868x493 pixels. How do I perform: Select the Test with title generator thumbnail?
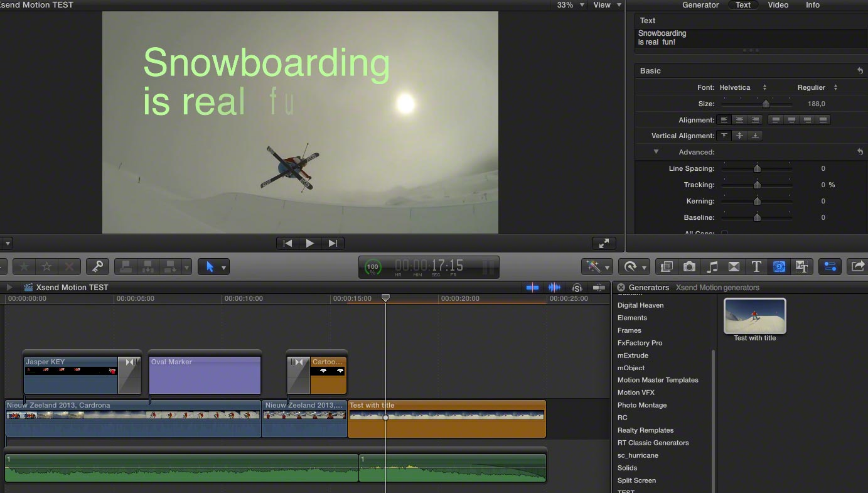755,316
